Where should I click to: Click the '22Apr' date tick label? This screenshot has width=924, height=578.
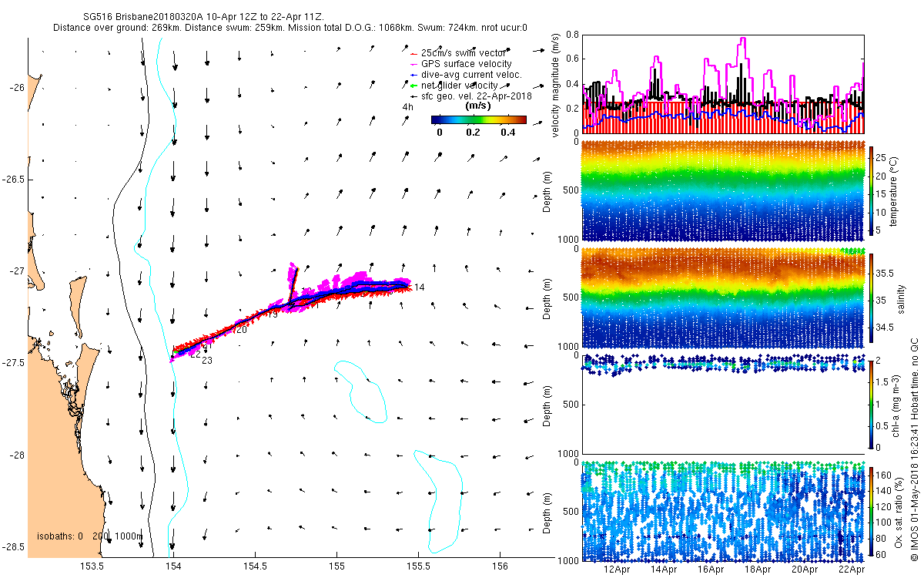(852, 570)
